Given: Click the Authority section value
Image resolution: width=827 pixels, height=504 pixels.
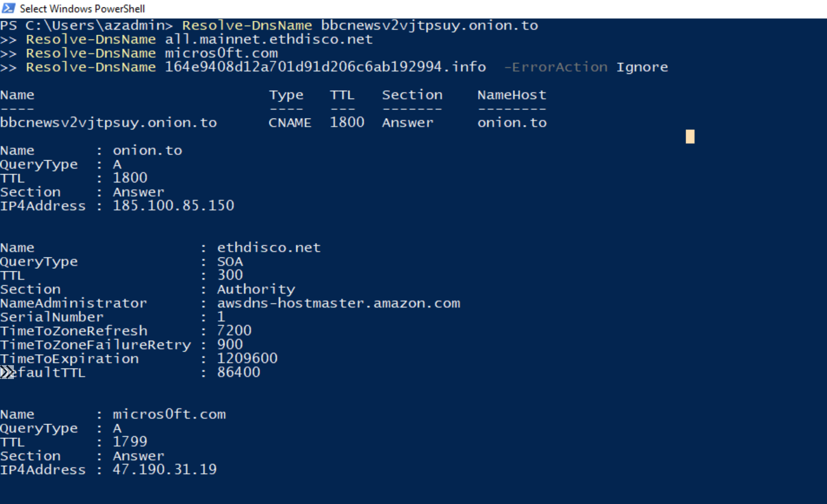Looking at the screenshot, I should pyautogui.click(x=256, y=289).
